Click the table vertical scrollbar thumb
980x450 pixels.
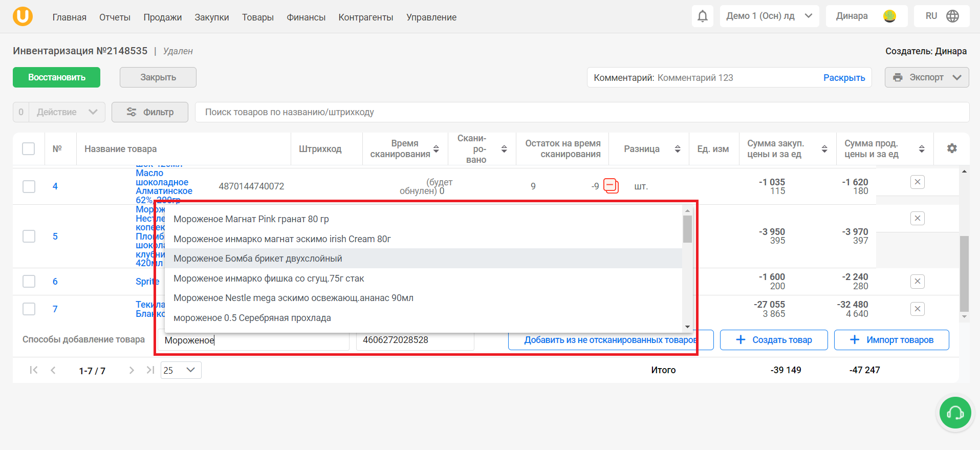(964, 273)
